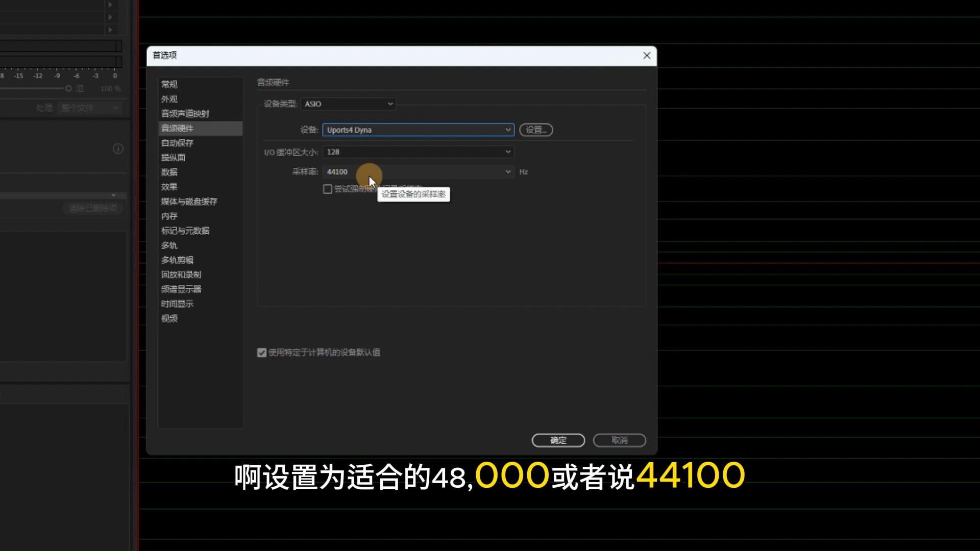The height and width of the screenshot is (551, 980).
Task: Click the 确定 button to confirm
Action: point(558,440)
